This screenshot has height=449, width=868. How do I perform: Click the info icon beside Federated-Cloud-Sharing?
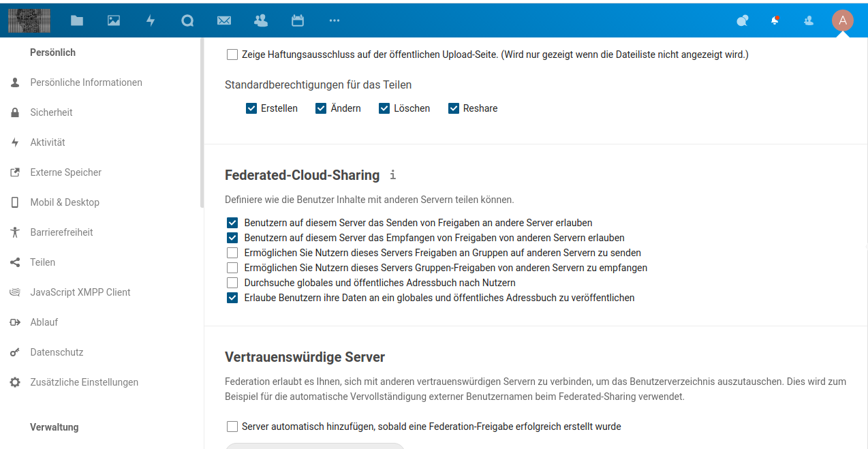point(392,175)
